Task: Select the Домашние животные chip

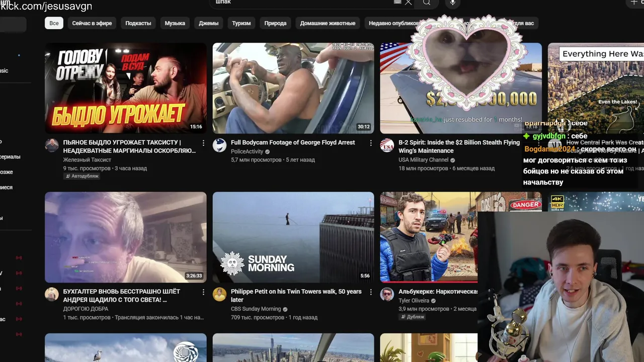Action: (328, 23)
